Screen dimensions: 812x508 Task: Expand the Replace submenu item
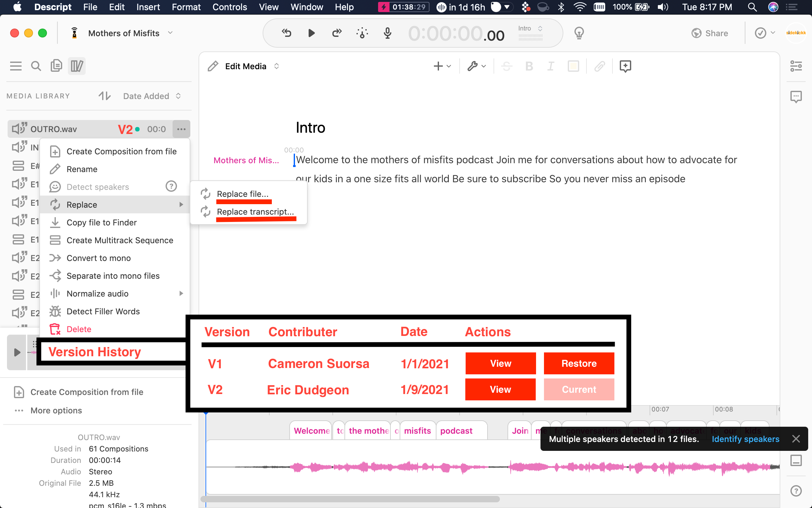click(x=115, y=204)
